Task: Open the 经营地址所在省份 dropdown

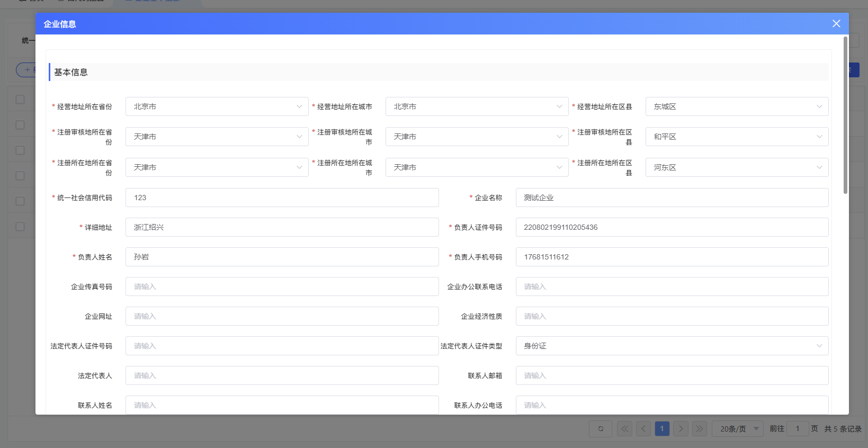Action: click(217, 106)
